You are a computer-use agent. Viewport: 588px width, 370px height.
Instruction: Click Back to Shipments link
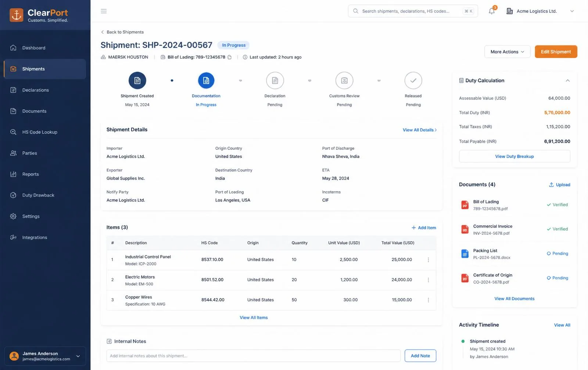coord(122,32)
